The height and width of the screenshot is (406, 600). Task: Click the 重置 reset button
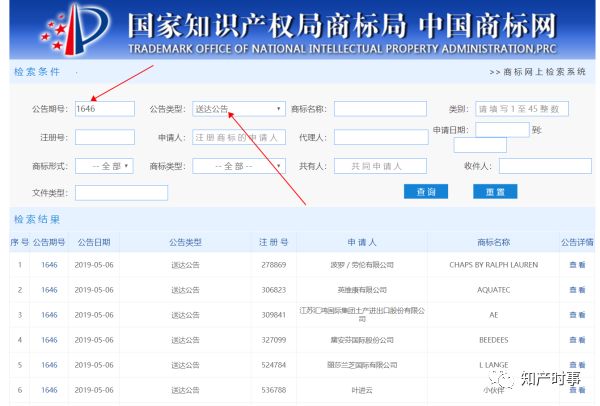pos(494,192)
